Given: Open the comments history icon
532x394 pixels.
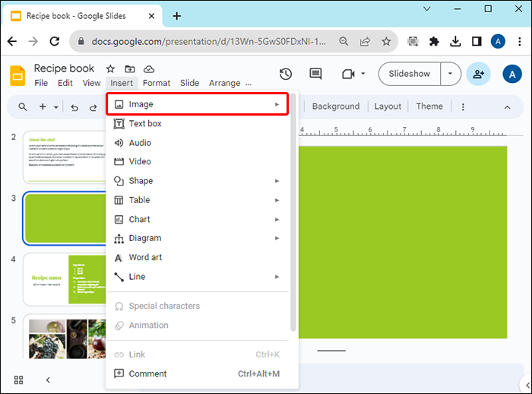Looking at the screenshot, I should click(315, 74).
